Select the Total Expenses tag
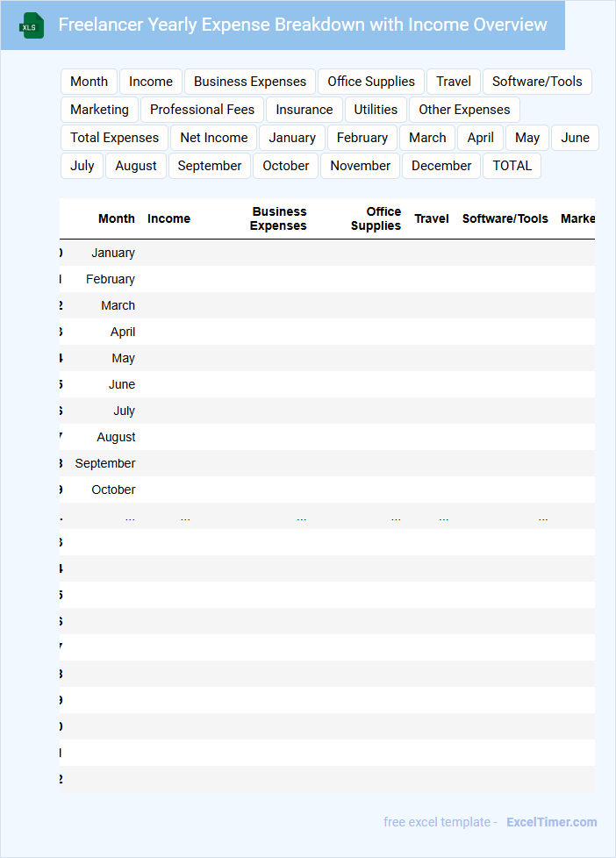Screen dimensions: 616x858 114,138
